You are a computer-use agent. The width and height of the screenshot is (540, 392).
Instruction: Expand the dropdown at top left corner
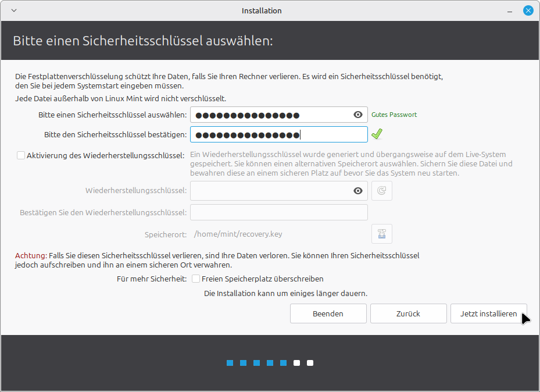coord(13,10)
